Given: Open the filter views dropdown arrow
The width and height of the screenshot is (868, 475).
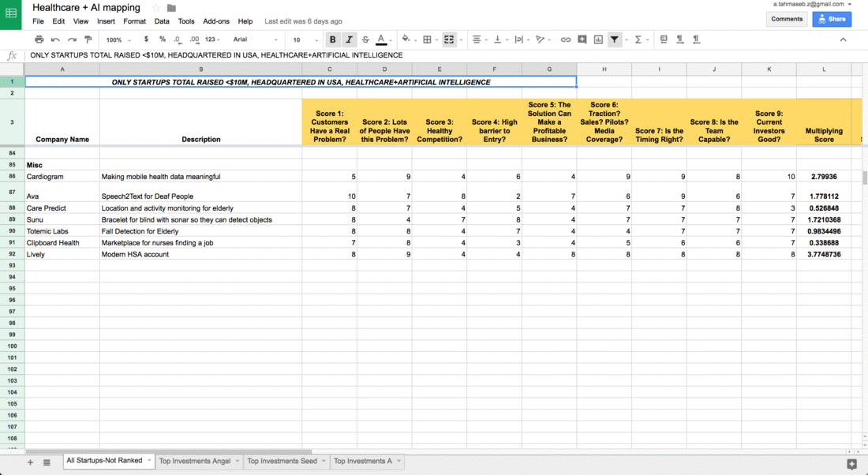Looking at the screenshot, I should pos(627,40).
